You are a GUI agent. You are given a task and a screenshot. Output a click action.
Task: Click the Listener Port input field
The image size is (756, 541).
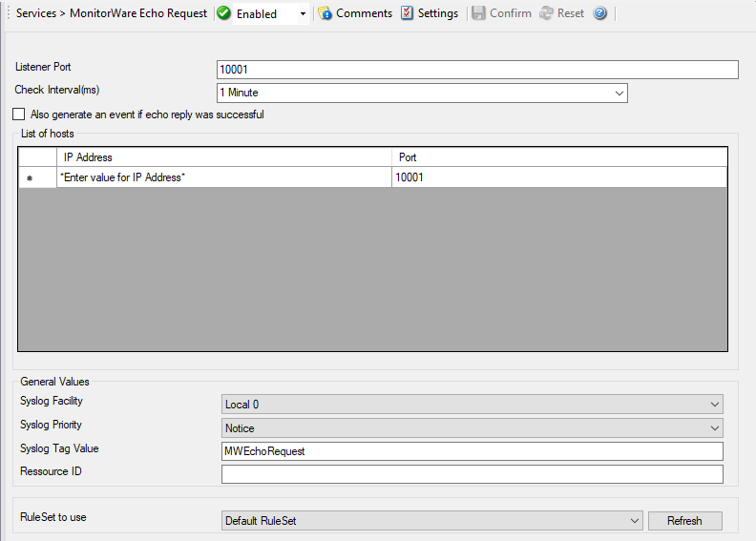(x=477, y=70)
